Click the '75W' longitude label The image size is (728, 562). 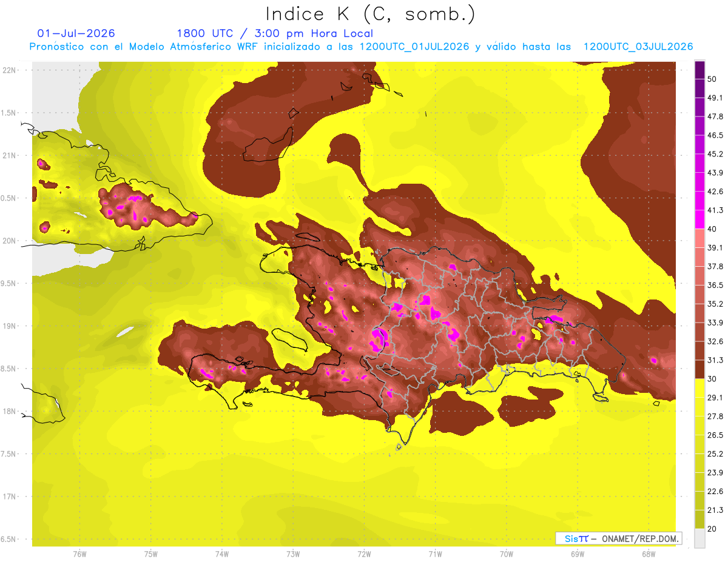click(x=151, y=554)
